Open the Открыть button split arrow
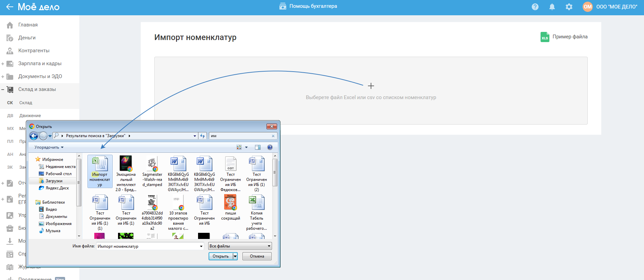Viewport: 644px width, 280px height. (235, 256)
